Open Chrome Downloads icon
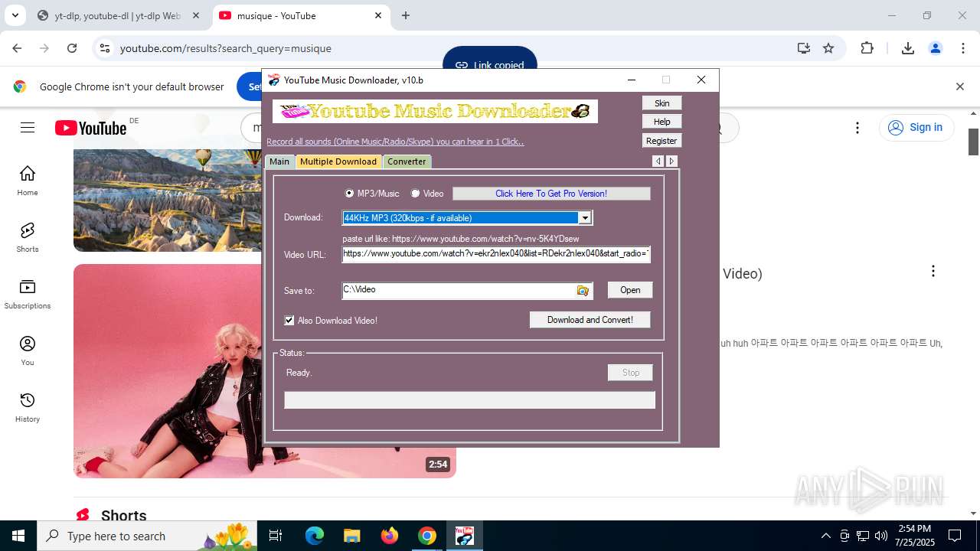980x551 pixels. (908, 48)
